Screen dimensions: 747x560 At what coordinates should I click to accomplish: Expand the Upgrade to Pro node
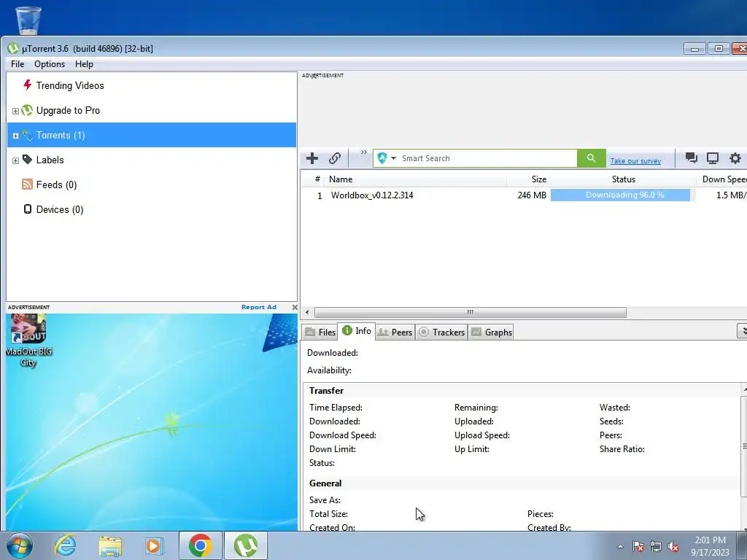tap(15, 111)
